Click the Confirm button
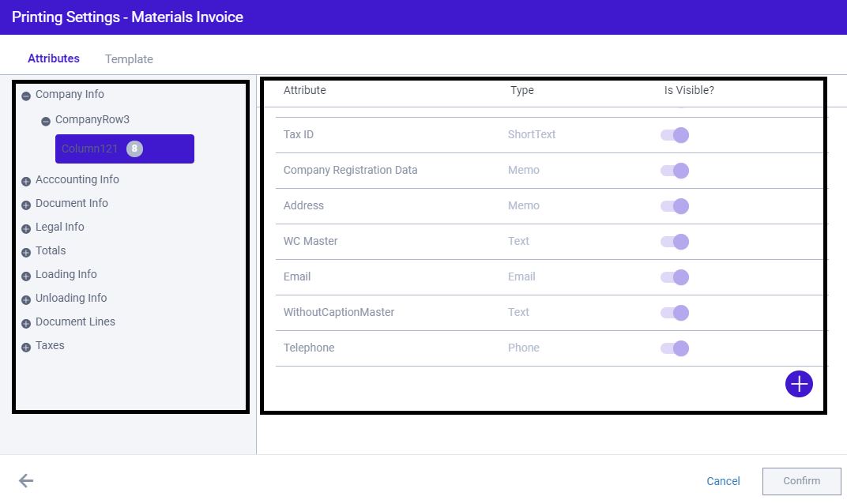This screenshot has height=504, width=847. (x=802, y=481)
